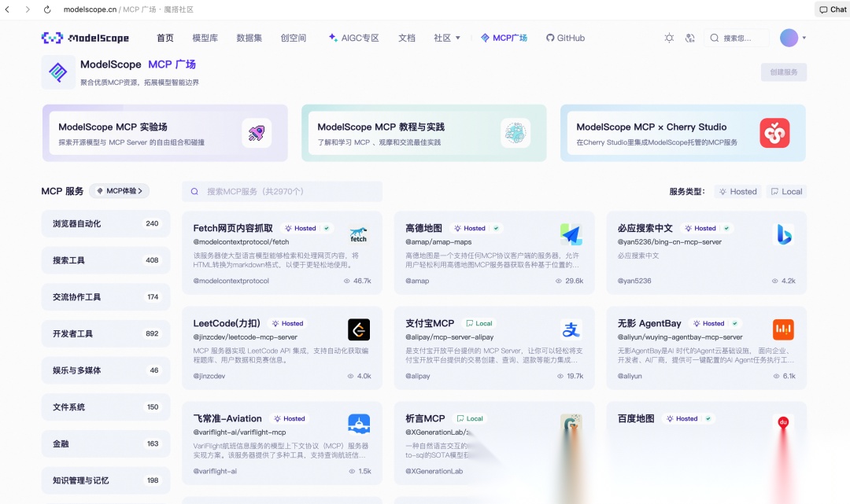The height and width of the screenshot is (504, 850).
Task: Open the Chat panel button
Action: (832, 9)
